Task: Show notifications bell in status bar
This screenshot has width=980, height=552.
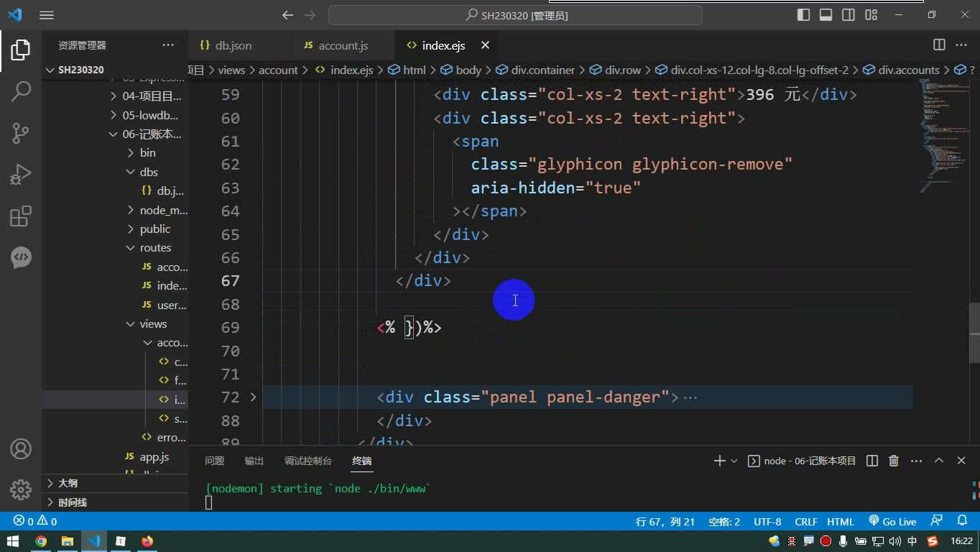Action: pyautogui.click(x=962, y=521)
